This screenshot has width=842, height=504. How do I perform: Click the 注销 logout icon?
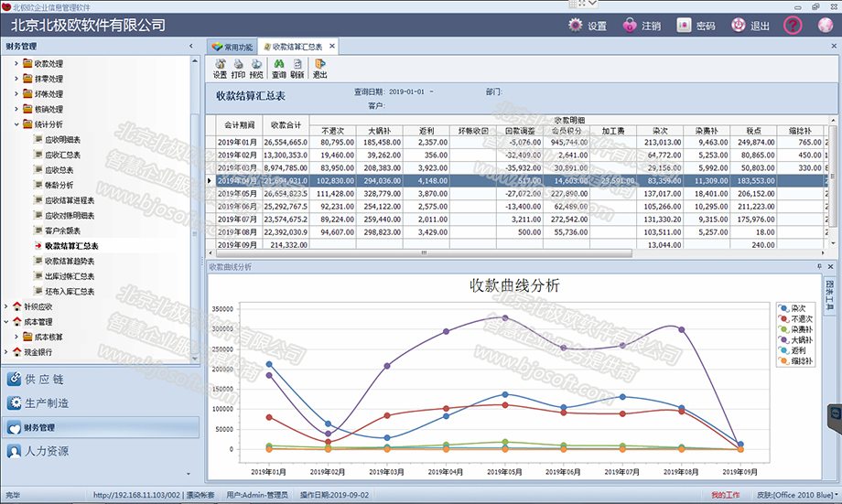tap(630, 25)
